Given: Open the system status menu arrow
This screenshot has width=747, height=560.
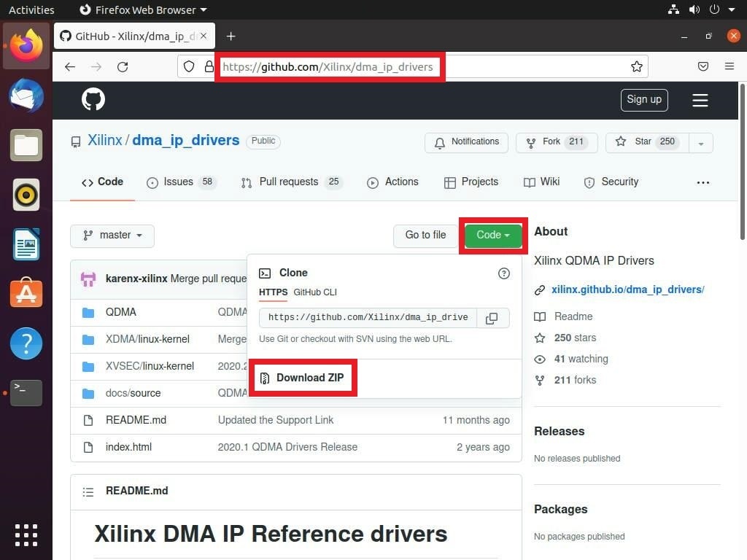Looking at the screenshot, I should 731,9.
